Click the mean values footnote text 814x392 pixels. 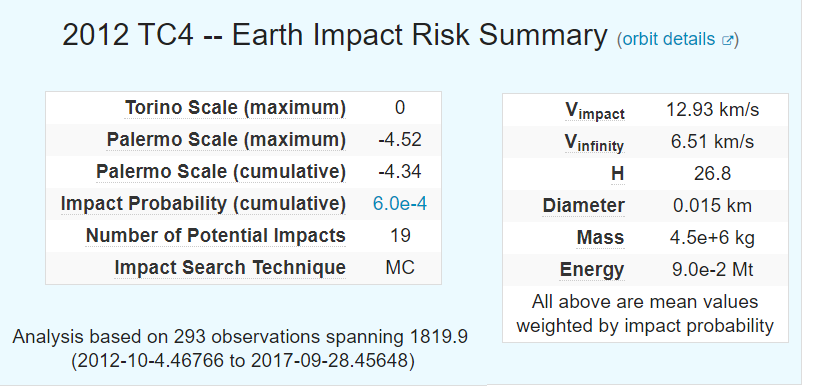click(x=645, y=314)
